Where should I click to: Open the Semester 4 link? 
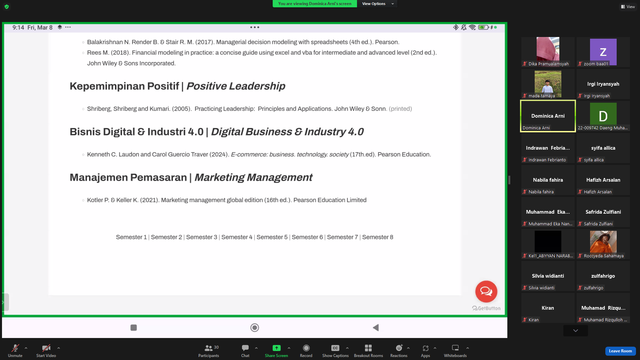(x=237, y=237)
